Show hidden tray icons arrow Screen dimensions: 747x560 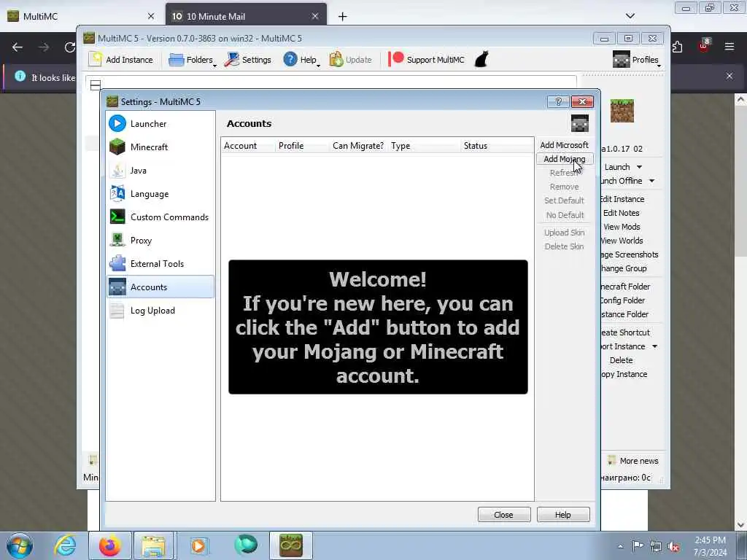click(x=620, y=547)
